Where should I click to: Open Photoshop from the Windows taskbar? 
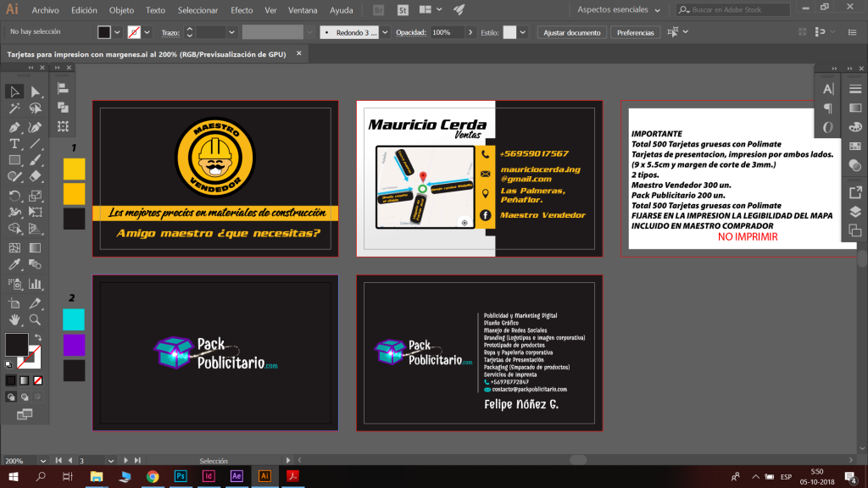coord(181,476)
